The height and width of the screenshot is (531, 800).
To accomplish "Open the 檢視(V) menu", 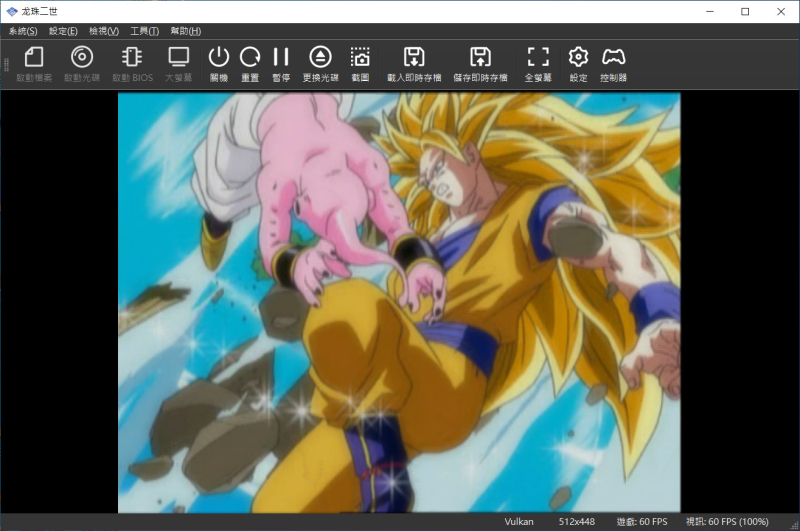I will pyautogui.click(x=104, y=31).
